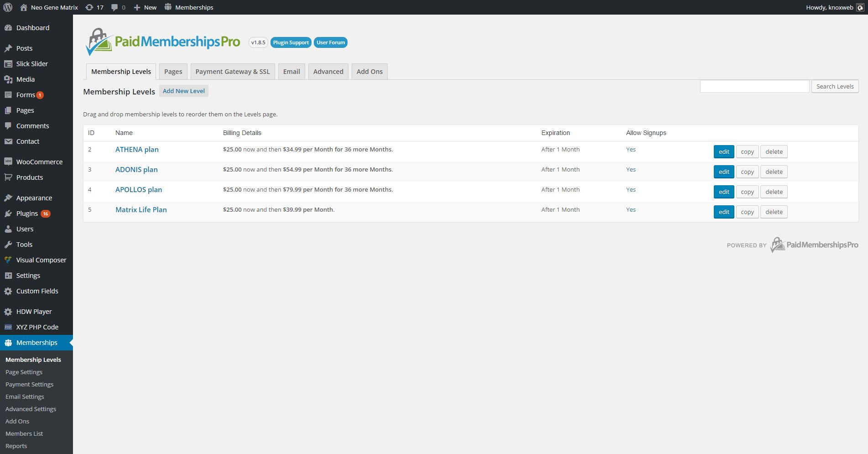Focus the search levels text field
868x454 pixels.
755,86
